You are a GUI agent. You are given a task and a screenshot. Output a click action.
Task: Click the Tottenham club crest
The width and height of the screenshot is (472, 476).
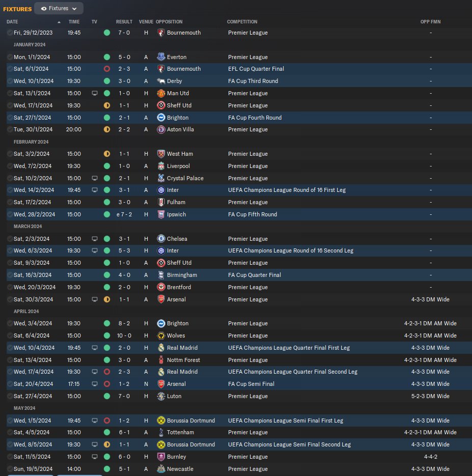pos(161,432)
